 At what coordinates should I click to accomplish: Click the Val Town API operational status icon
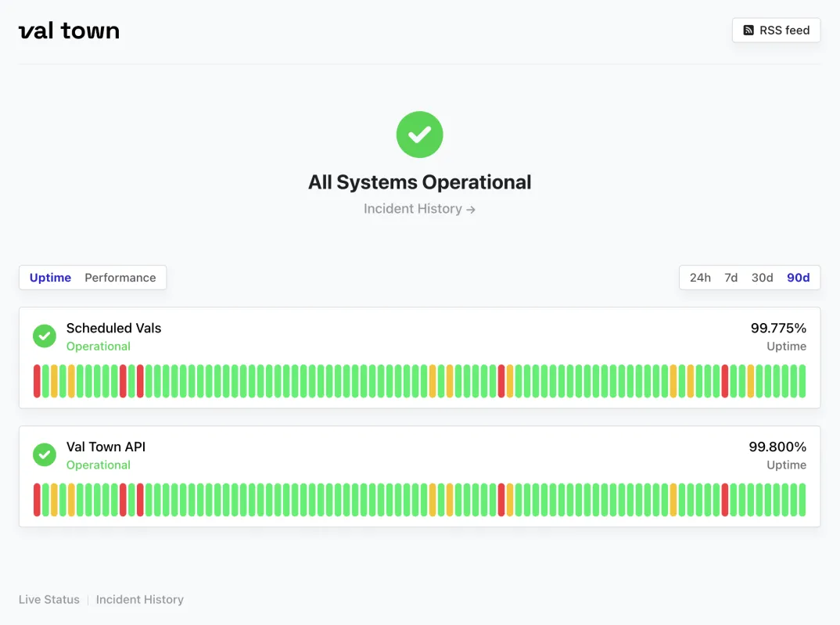coord(44,454)
